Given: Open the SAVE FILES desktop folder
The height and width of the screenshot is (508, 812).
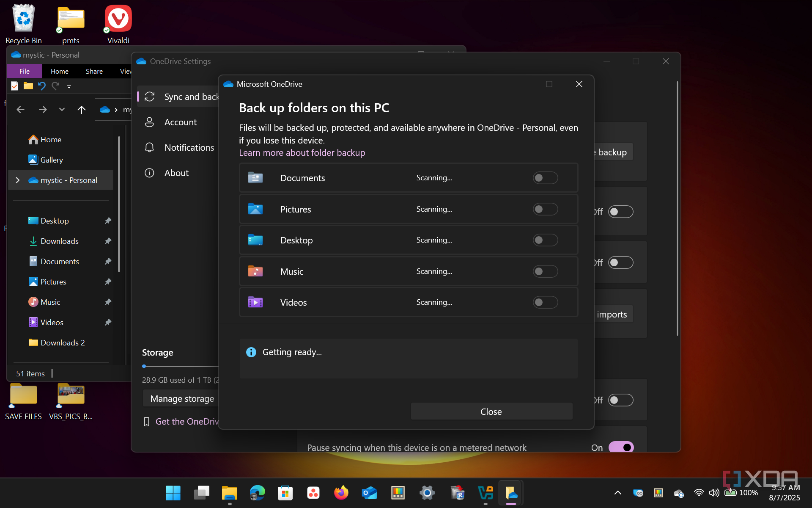Looking at the screenshot, I should pyautogui.click(x=23, y=401).
